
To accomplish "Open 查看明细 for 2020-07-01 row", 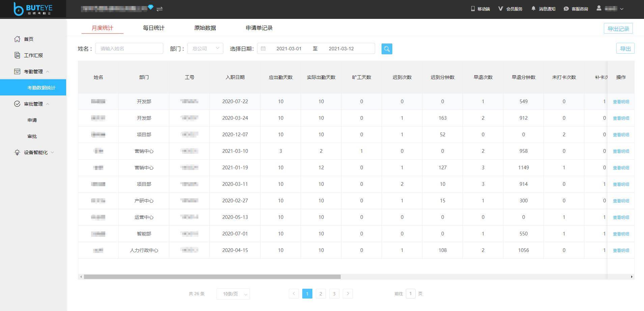I will pos(621,234).
